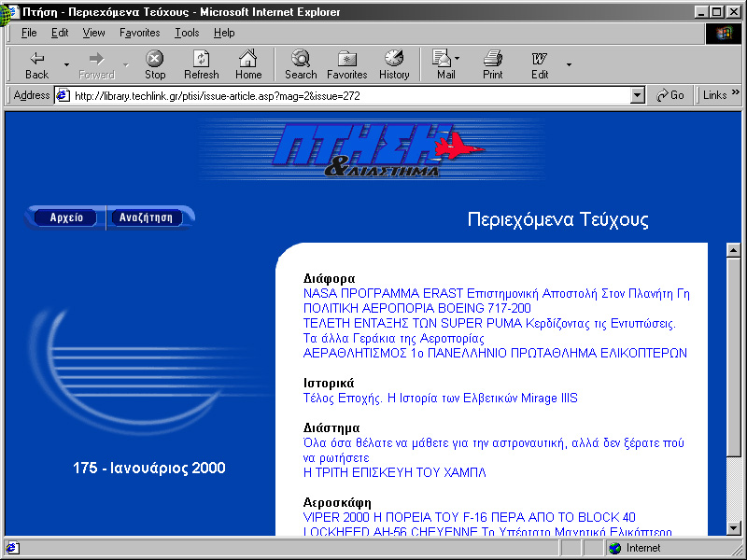Open the Η ΤΡΙΤΗ ΕΠΙΣΚΕΥΗ ΤΟΥ ΧΑΜΠΛ link
The image size is (747, 560).
click(394, 472)
